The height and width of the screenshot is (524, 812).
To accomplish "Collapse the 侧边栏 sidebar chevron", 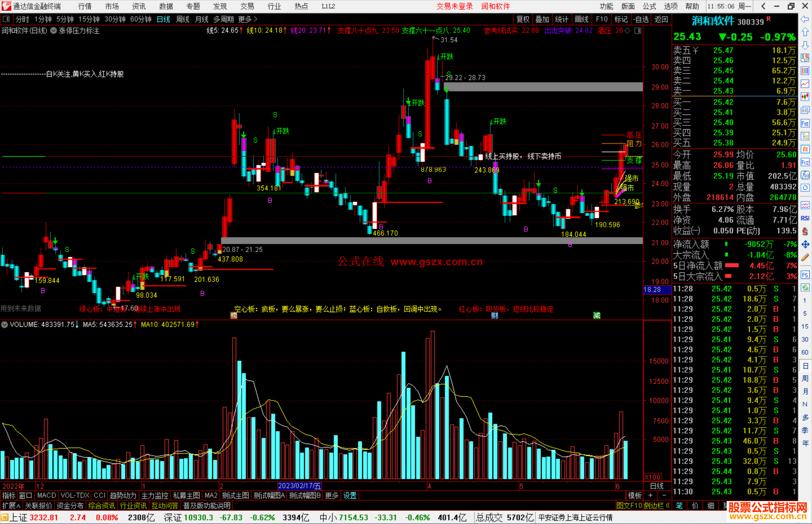I will 668,506.
